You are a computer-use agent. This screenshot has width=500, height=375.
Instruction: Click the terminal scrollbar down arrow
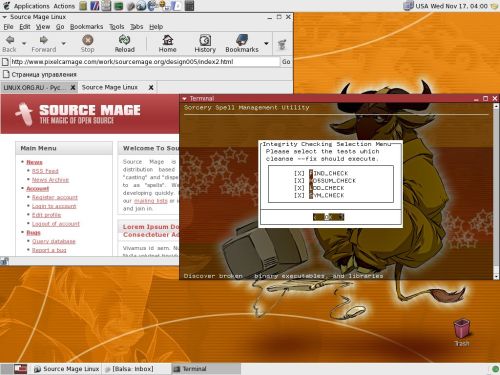pyautogui.click(x=496, y=276)
